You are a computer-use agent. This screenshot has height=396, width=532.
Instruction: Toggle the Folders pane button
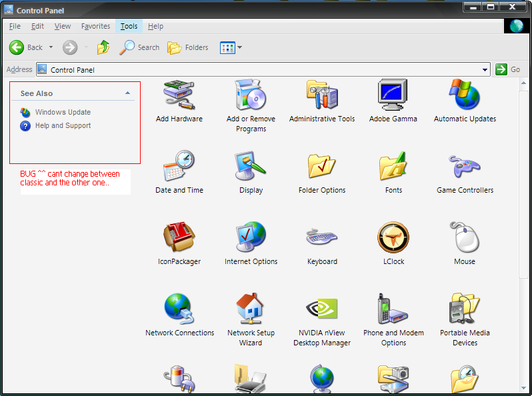point(188,47)
